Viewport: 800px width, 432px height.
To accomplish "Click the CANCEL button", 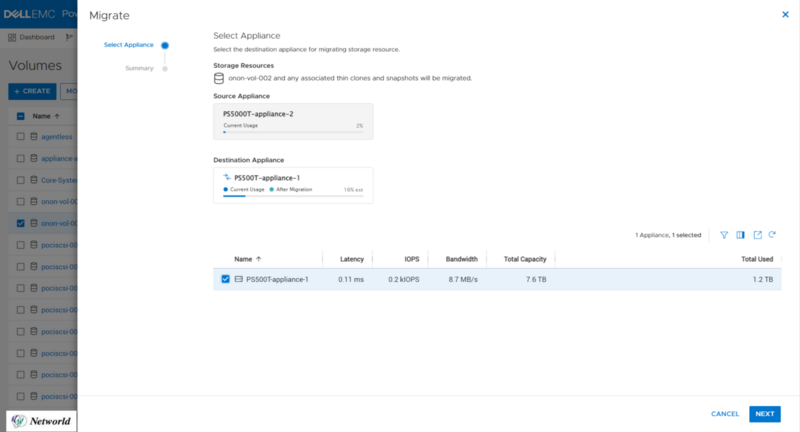I will (x=725, y=414).
